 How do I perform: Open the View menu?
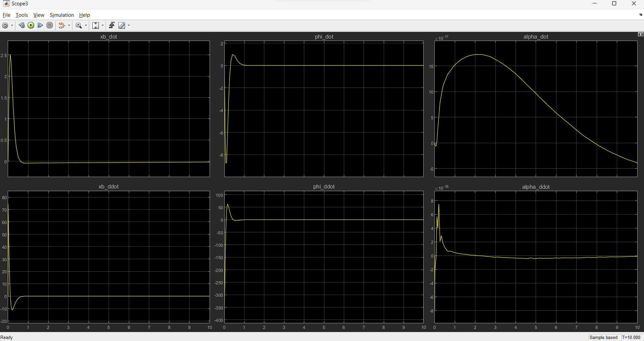tap(39, 15)
